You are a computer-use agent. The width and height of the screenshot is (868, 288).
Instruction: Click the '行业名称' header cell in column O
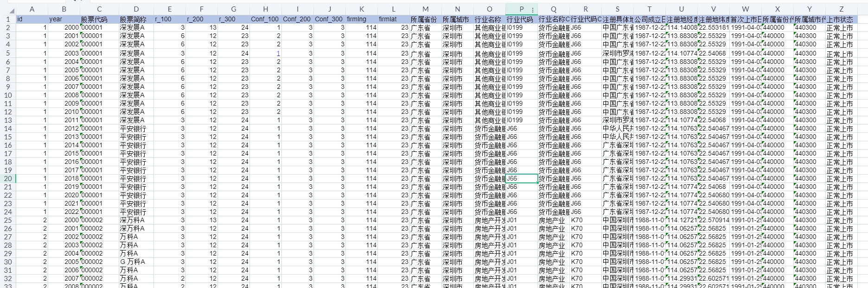(x=489, y=19)
